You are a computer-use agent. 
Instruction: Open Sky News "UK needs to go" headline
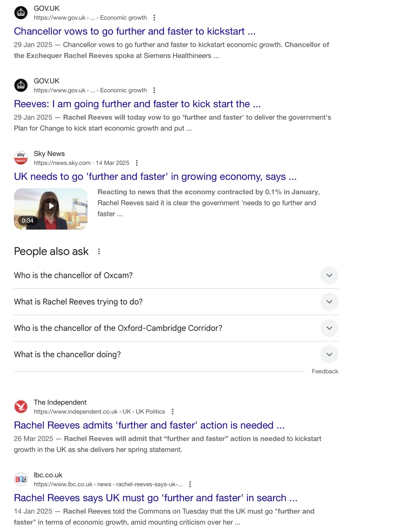pyautogui.click(x=155, y=177)
